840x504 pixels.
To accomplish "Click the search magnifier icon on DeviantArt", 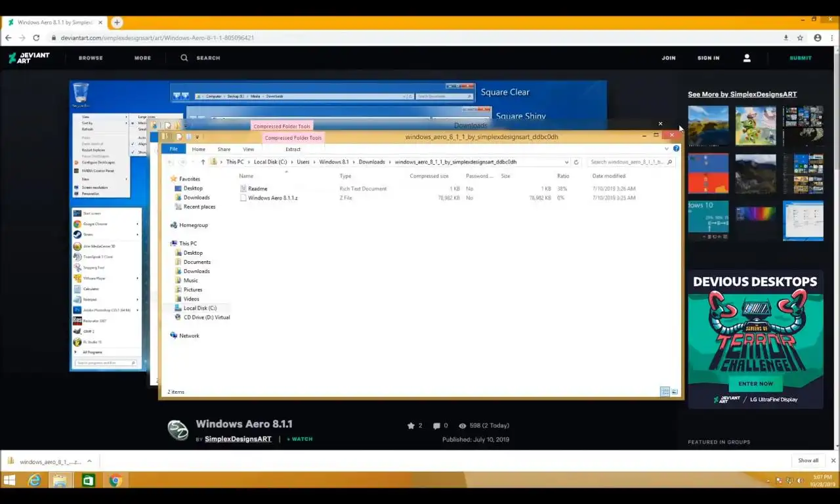I will tap(184, 58).
